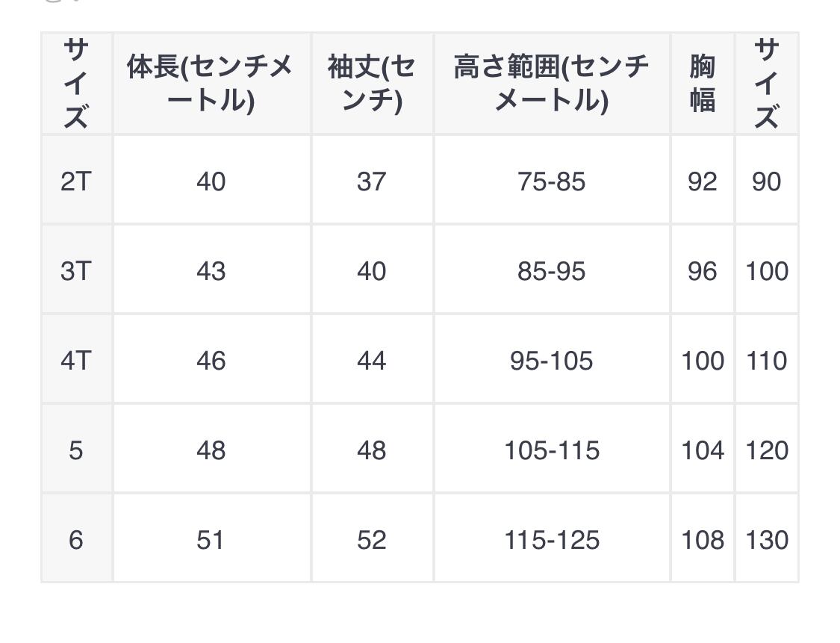Select the 4T size row label
This screenshot has width=840, height=643.
pyautogui.click(x=75, y=361)
